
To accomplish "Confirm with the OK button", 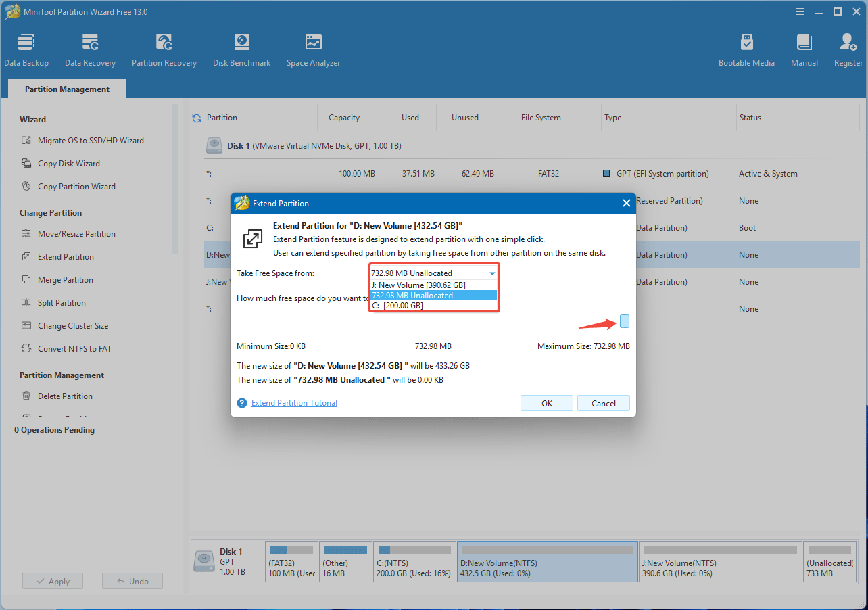I will (546, 402).
